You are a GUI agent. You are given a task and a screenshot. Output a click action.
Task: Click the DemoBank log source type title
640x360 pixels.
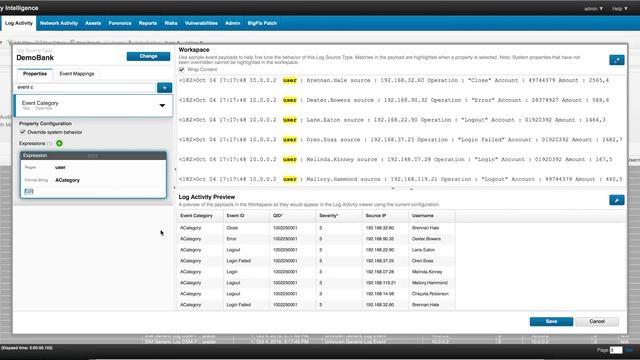pyautogui.click(x=35, y=58)
